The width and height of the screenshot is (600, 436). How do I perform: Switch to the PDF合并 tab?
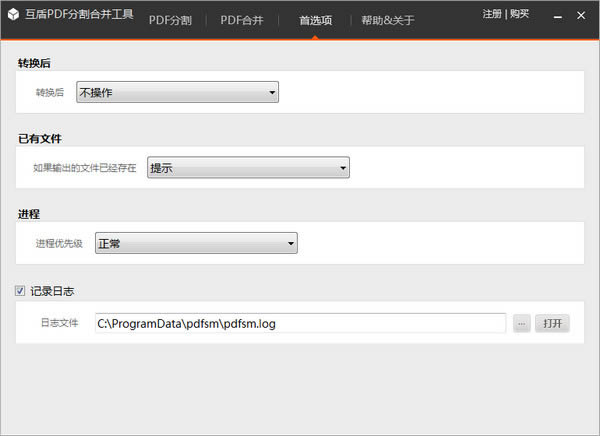[x=242, y=20]
